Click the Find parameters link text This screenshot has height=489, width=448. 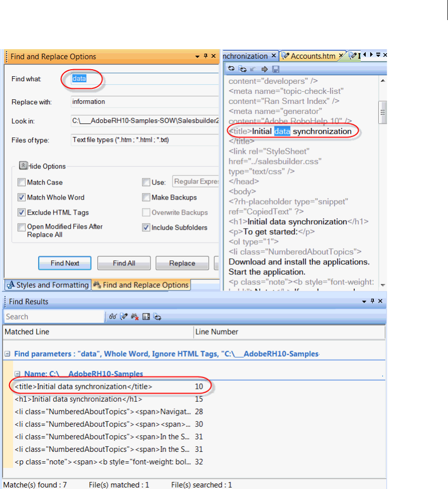167,354
